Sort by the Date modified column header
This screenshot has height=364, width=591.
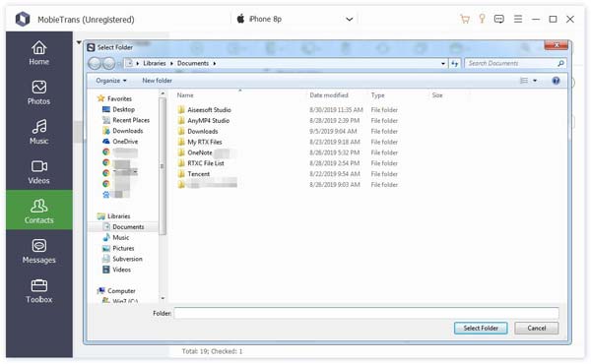[329, 95]
